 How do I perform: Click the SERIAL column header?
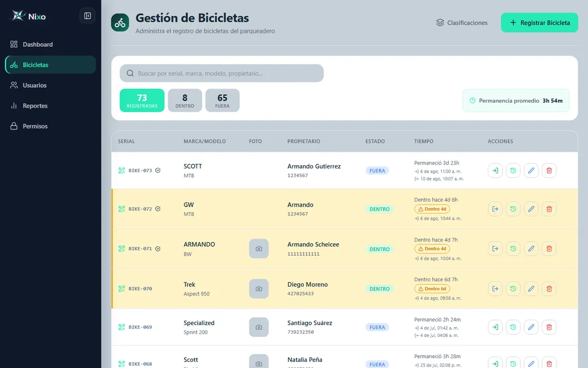tap(126, 142)
